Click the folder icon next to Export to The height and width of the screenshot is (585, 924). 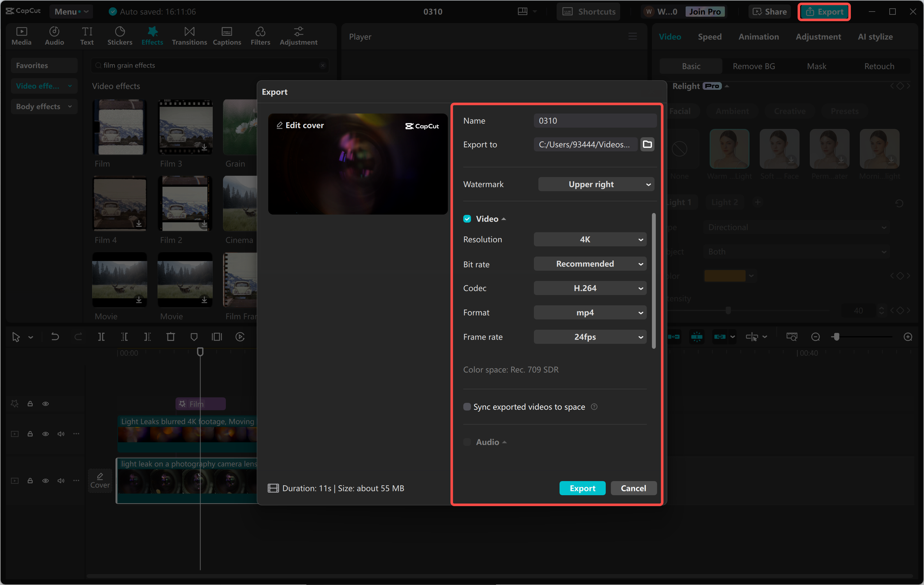(x=647, y=145)
